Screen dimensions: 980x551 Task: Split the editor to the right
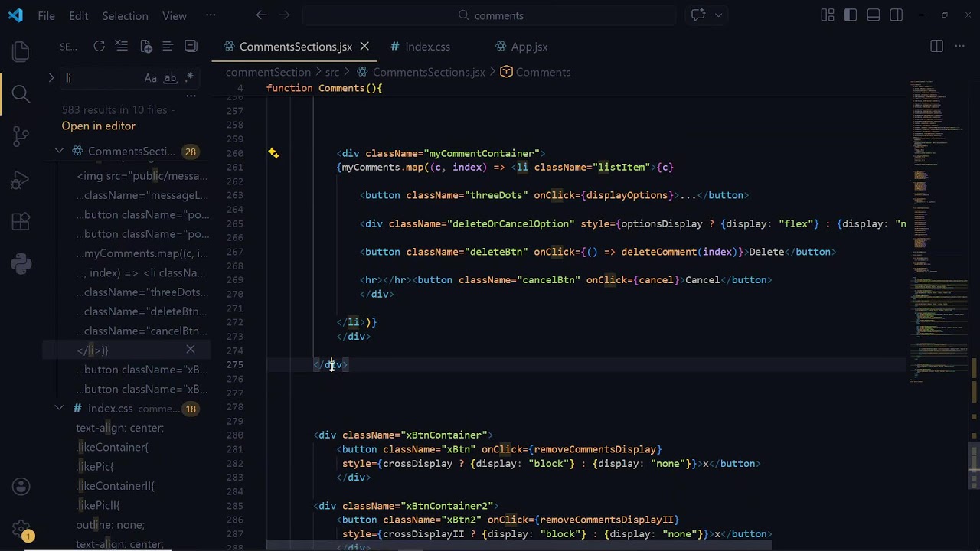tap(936, 47)
